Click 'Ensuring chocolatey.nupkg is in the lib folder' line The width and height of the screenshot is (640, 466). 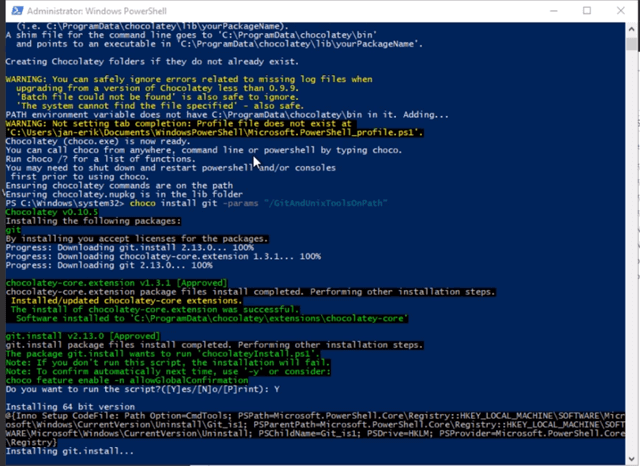click(124, 195)
